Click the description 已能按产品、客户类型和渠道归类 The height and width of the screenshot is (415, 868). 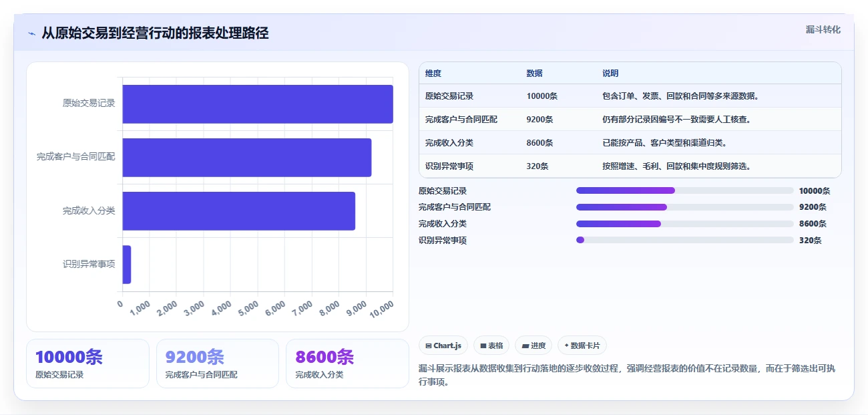(x=664, y=143)
